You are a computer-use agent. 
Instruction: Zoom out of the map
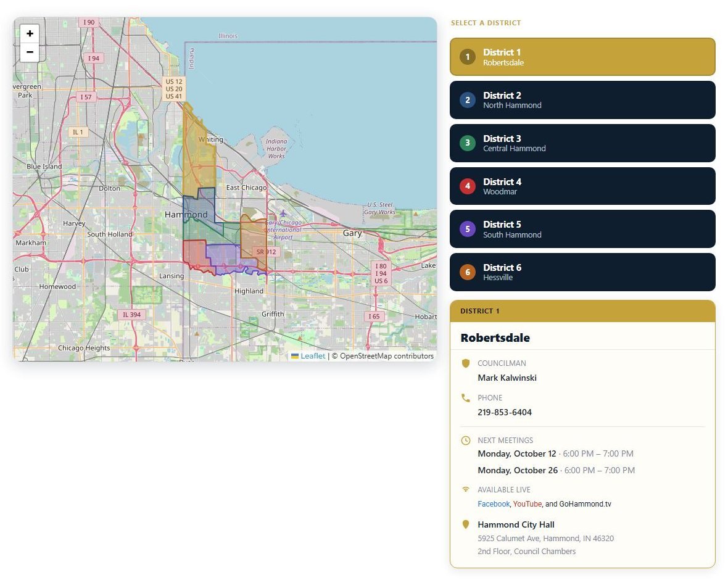pos(30,52)
